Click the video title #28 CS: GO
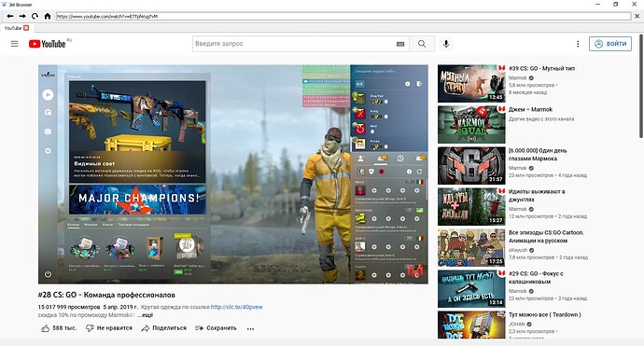 [106, 295]
